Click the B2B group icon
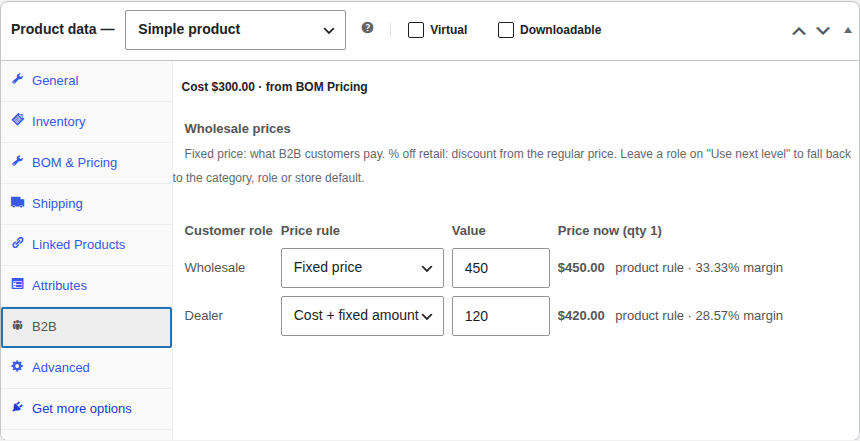This screenshot has height=441, width=860. click(x=18, y=325)
